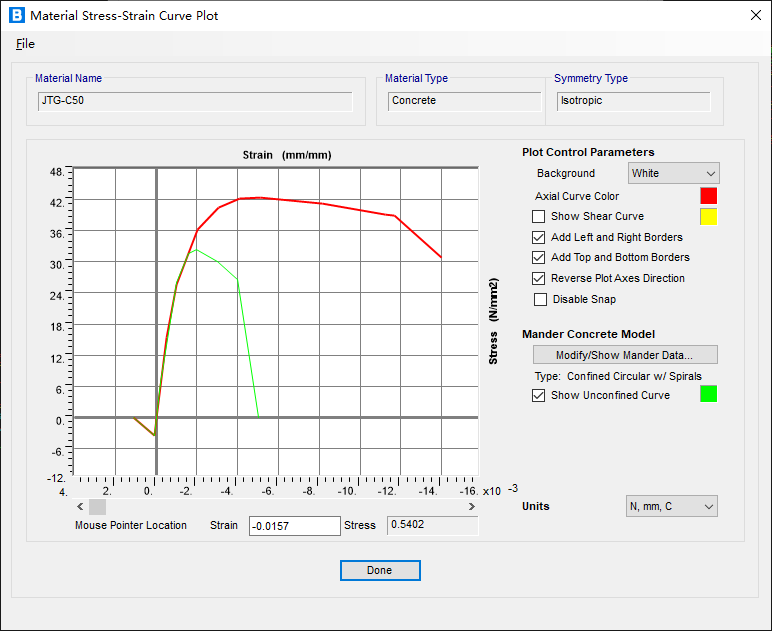Toggle Show Unconfined Curve checkbox

click(x=539, y=395)
